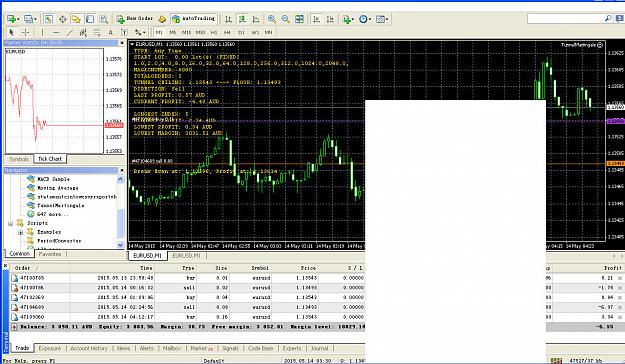Select MACD Sample expert advisor

click(x=53, y=179)
